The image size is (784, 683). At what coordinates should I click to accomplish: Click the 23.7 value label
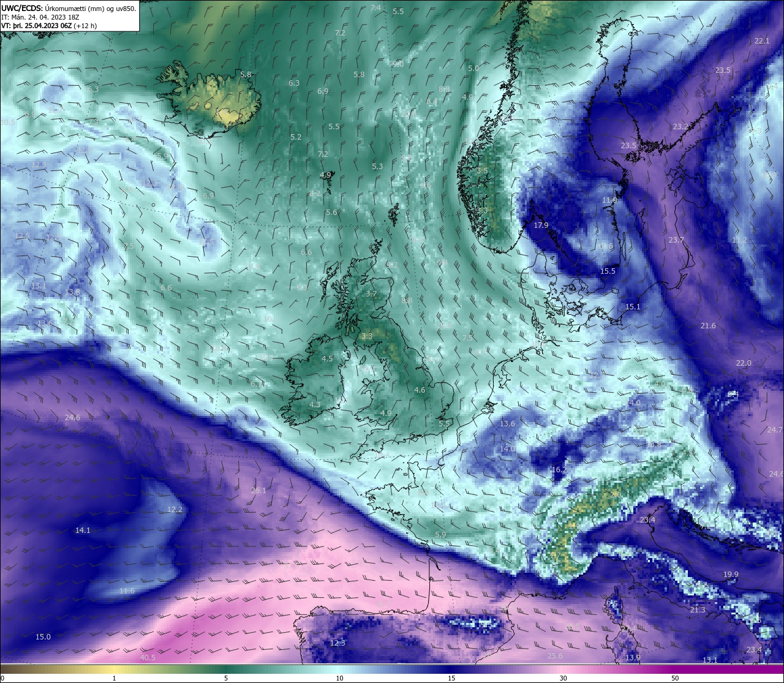676,240
